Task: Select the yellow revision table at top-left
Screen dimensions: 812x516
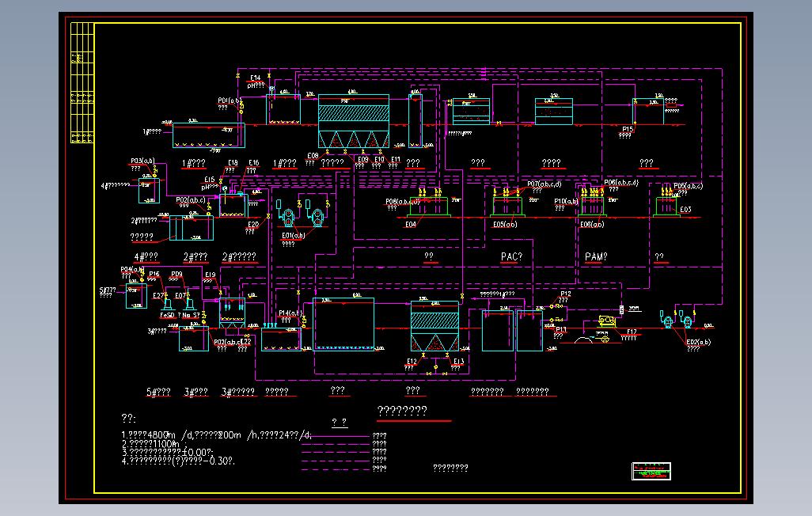Action: click(x=82, y=83)
